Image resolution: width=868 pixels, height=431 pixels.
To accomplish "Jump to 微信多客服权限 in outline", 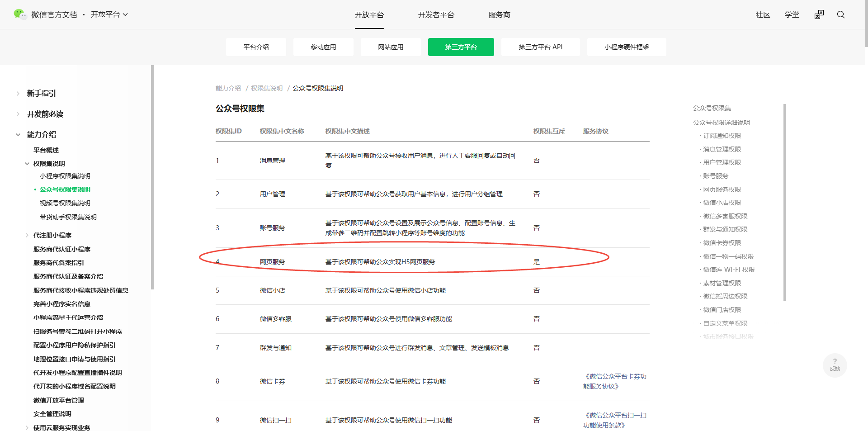I will pos(725,216).
